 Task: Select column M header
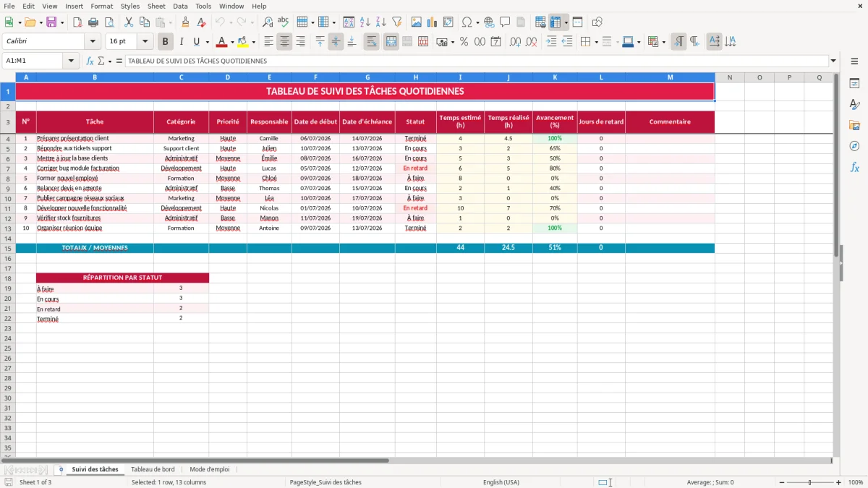670,77
